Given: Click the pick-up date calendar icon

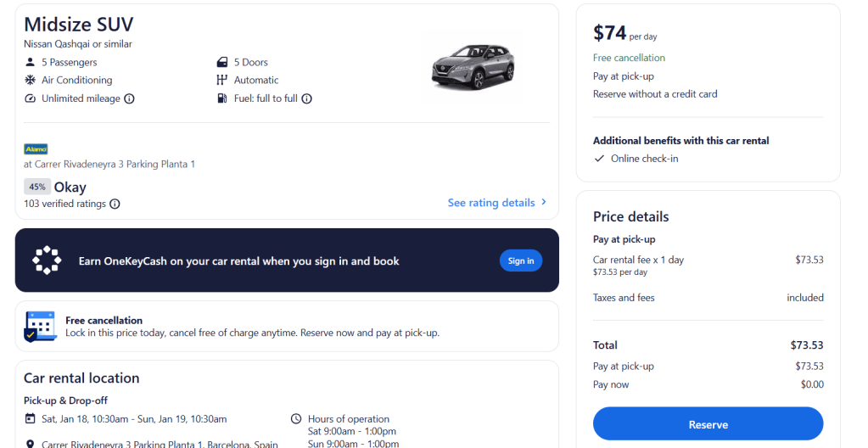Looking at the screenshot, I should tap(31, 419).
